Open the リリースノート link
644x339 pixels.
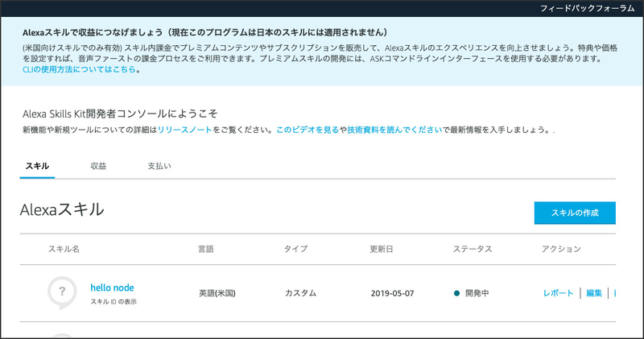[185, 130]
